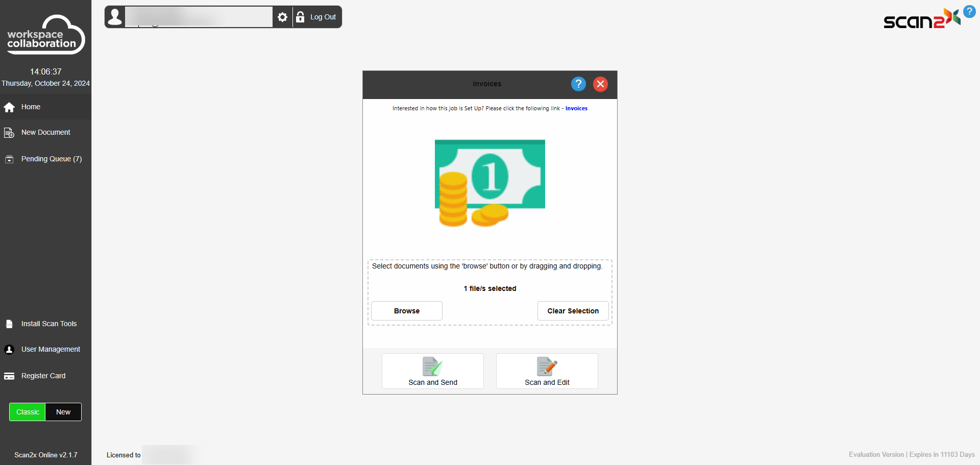Click the Log Out button
The image size is (980, 465).
point(317,17)
